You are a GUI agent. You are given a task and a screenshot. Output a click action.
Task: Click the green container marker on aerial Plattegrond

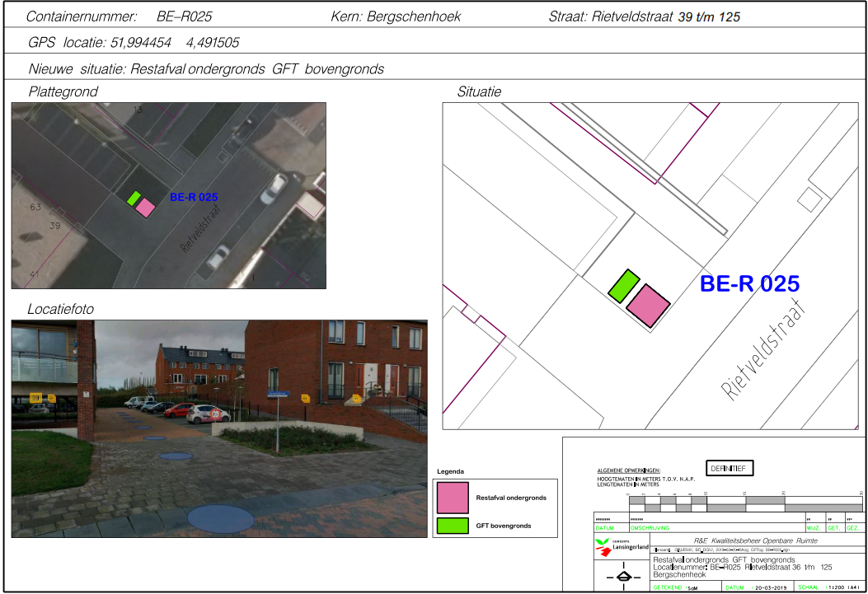click(134, 198)
